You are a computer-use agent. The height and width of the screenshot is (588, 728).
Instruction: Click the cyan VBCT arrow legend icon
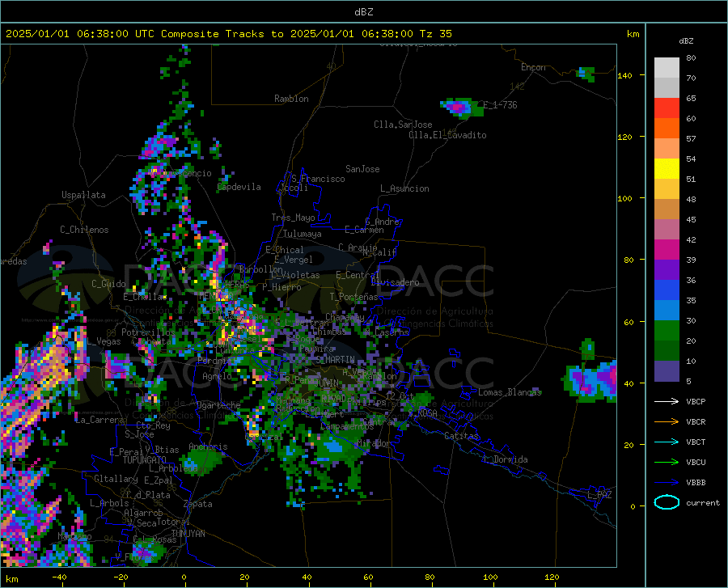[x=667, y=442]
